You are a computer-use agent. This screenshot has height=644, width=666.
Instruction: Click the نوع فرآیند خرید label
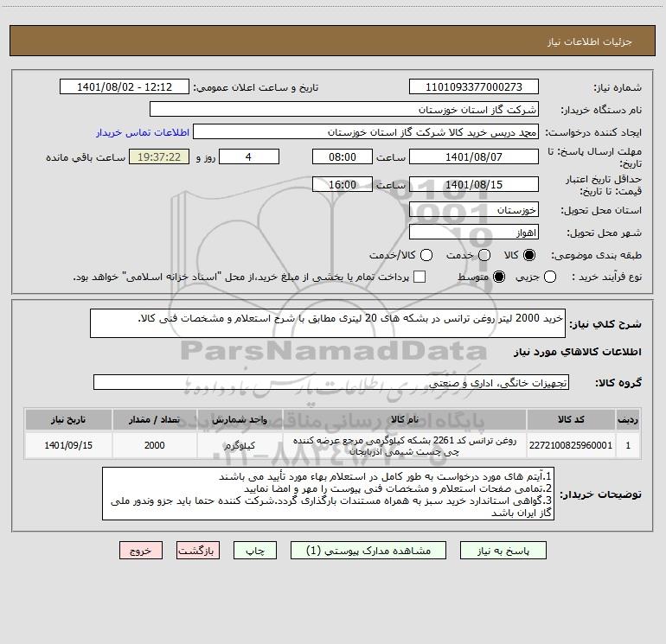[606, 277]
